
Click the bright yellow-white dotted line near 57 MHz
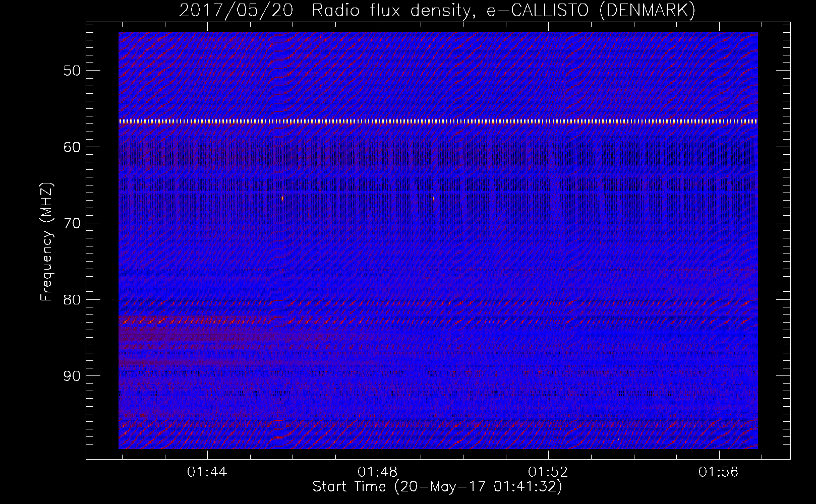(438, 121)
